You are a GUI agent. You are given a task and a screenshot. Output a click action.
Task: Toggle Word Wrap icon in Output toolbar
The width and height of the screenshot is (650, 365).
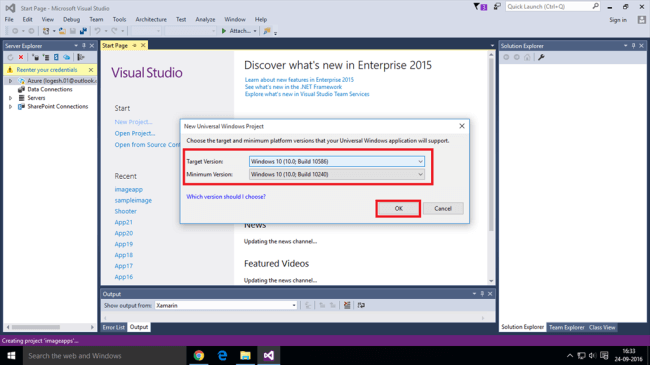(x=361, y=305)
